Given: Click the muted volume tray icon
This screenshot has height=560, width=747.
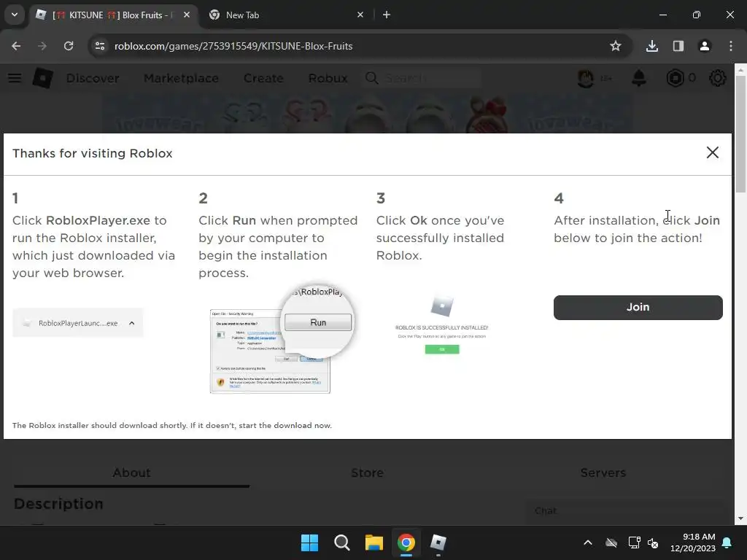Looking at the screenshot, I should pos(653,542).
